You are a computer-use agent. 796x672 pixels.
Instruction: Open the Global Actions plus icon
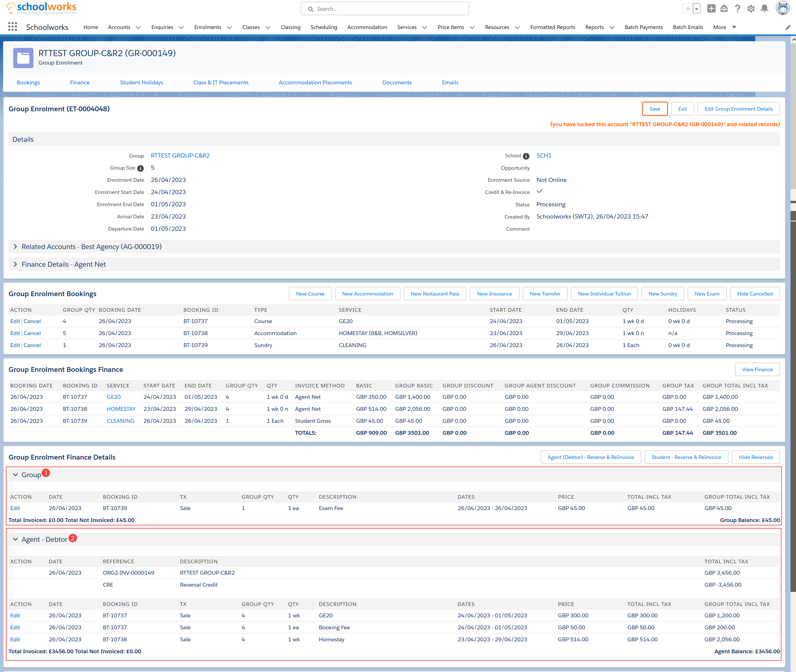coord(711,9)
